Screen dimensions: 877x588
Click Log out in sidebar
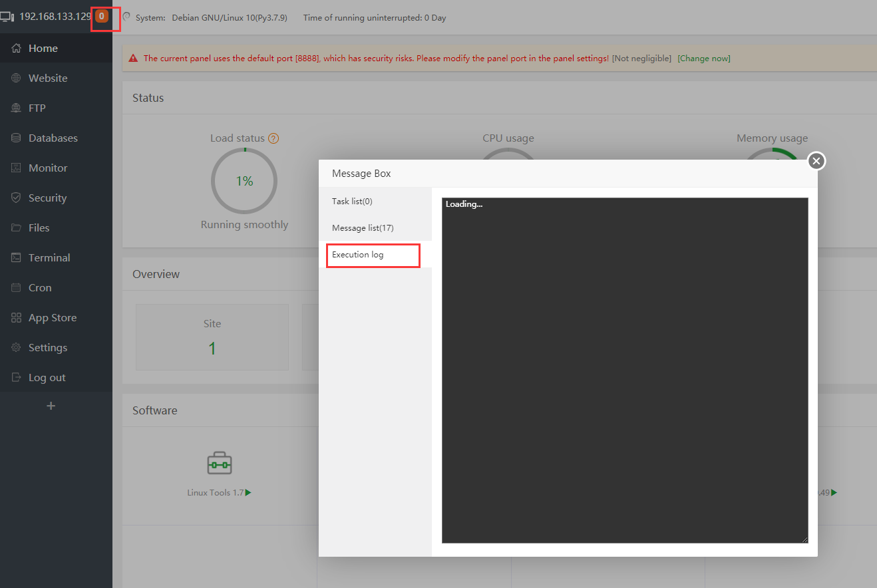pyautogui.click(x=47, y=378)
